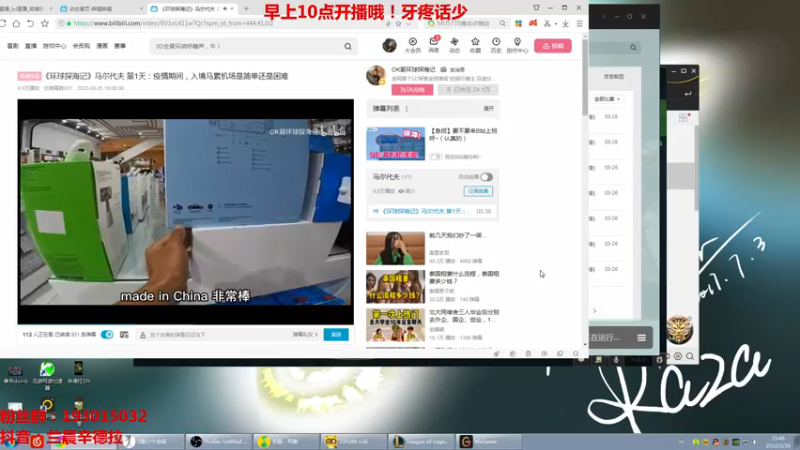The height and width of the screenshot is (450, 800).
Task: Open the 急招 advertisement thumbnail
Action: click(x=395, y=144)
